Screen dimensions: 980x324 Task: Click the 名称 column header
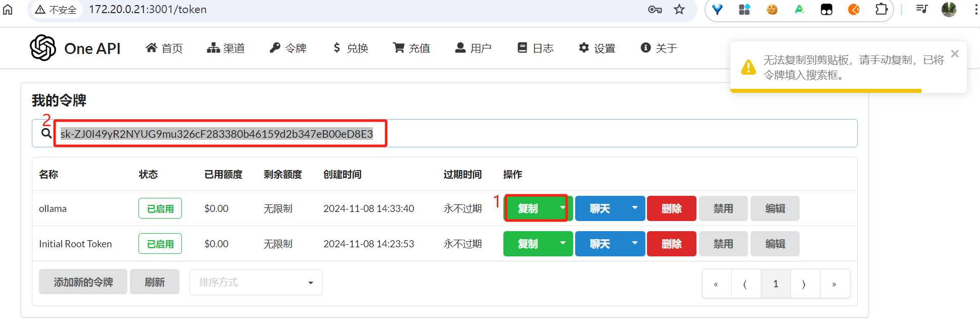[x=49, y=174]
